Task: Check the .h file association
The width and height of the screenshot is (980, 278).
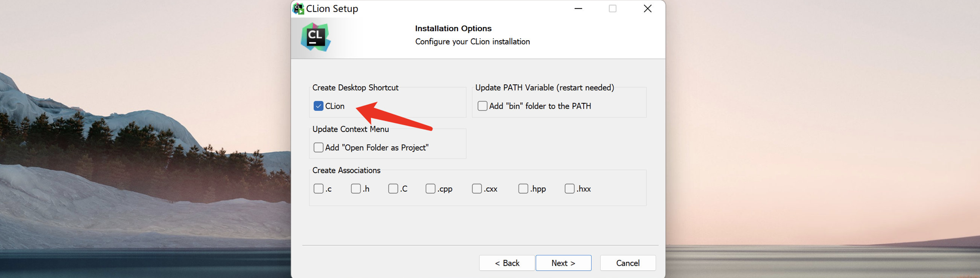Action: (x=356, y=189)
